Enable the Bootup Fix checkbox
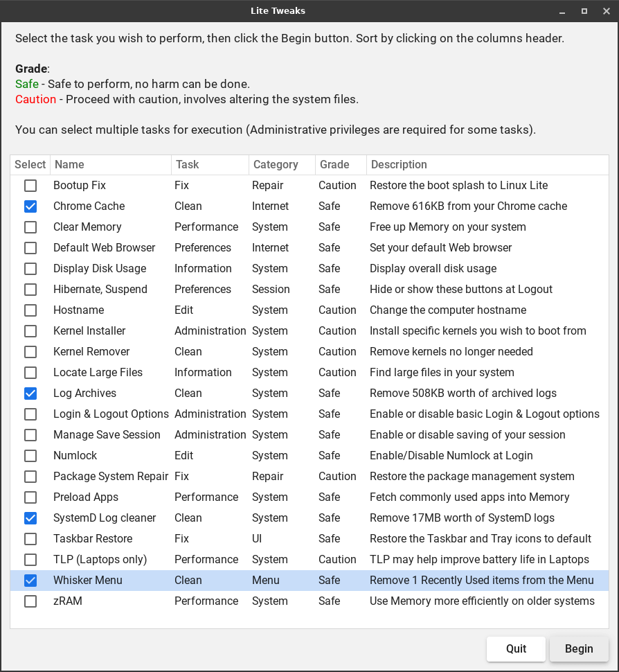The width and height of the screenshot is (619, 672). (x=30, y=186)
